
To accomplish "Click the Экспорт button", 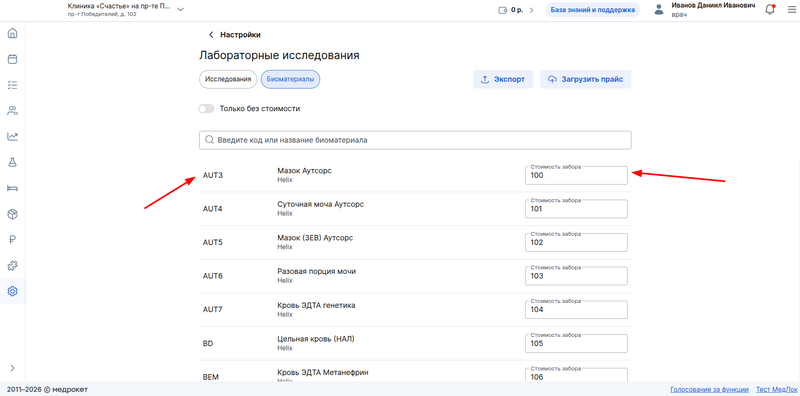I will click(503, 80).
